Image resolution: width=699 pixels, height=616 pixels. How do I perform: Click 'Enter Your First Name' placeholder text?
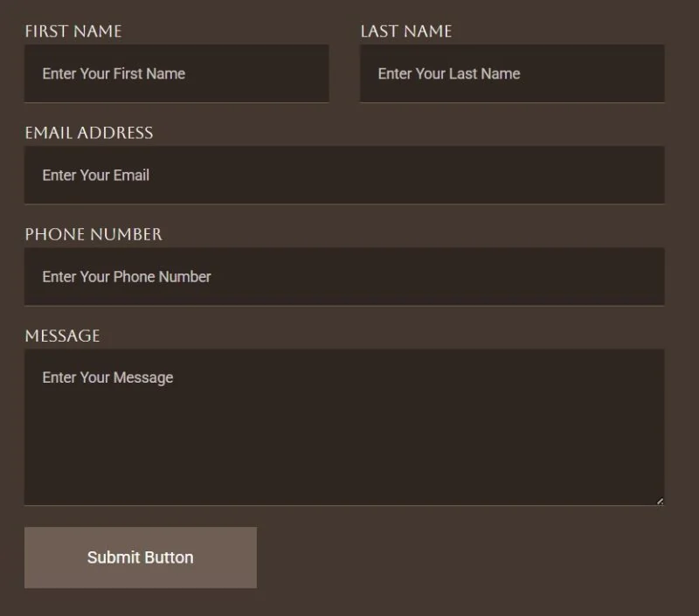point(114,73)
